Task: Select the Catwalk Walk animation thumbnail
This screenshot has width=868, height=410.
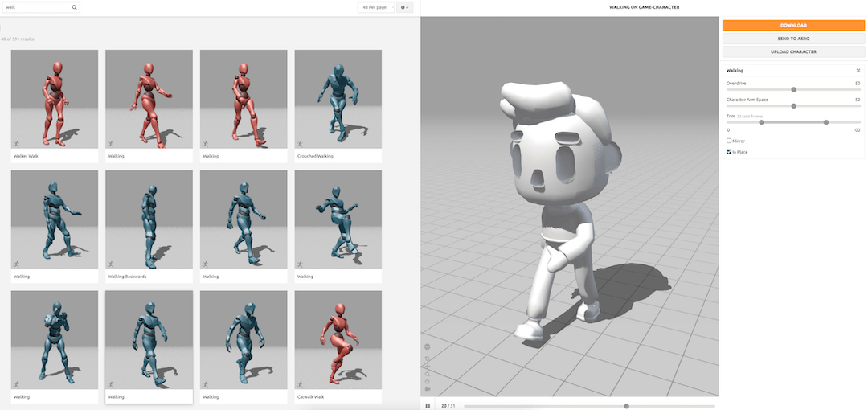Action: point(338,340)
